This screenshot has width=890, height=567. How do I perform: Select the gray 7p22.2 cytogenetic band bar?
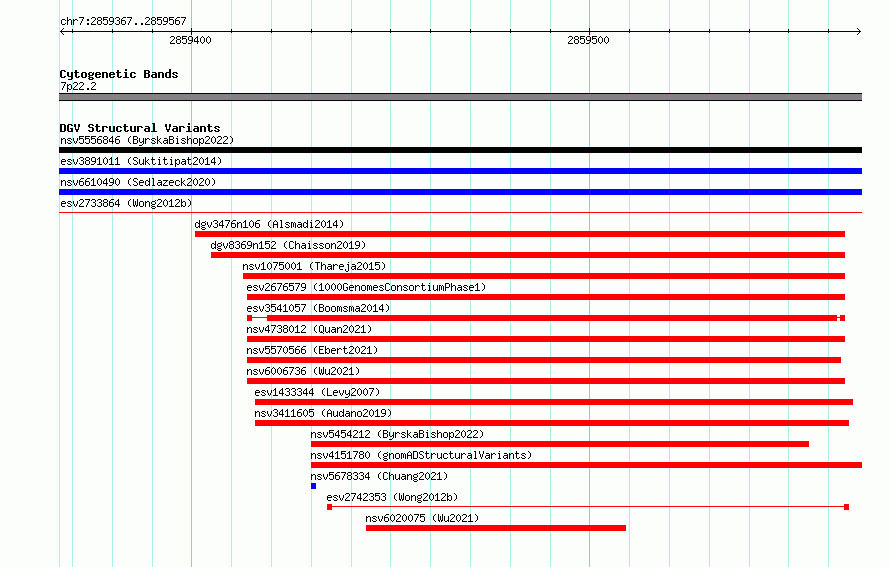tap(460, 97)
